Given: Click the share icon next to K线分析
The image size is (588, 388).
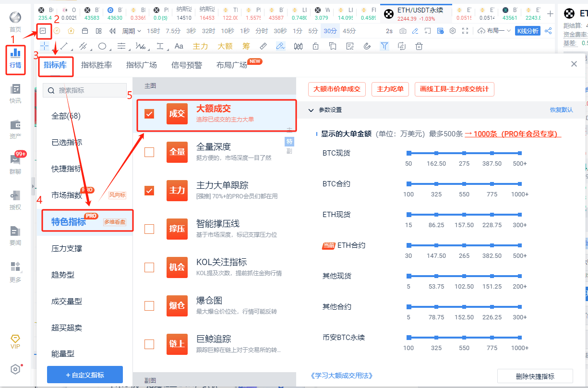Looking at the screenshot, I should point(548,31).
